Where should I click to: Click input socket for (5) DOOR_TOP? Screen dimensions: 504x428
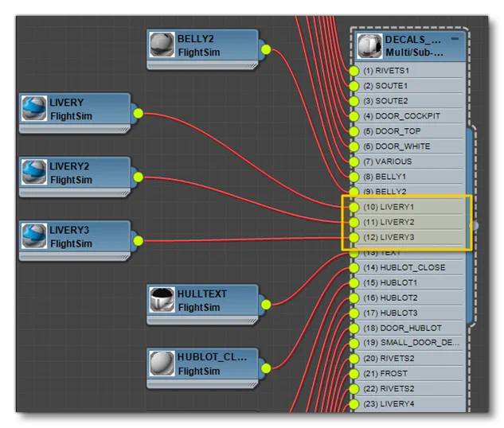point(354,131)
